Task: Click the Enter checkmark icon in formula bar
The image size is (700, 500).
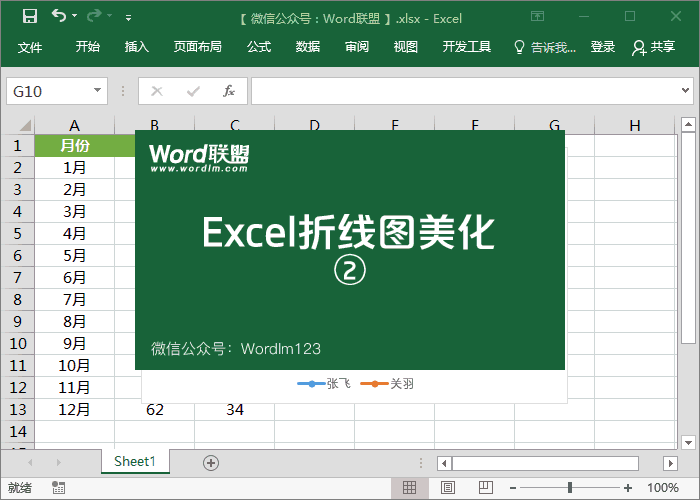Action: [x=193, y=91]
